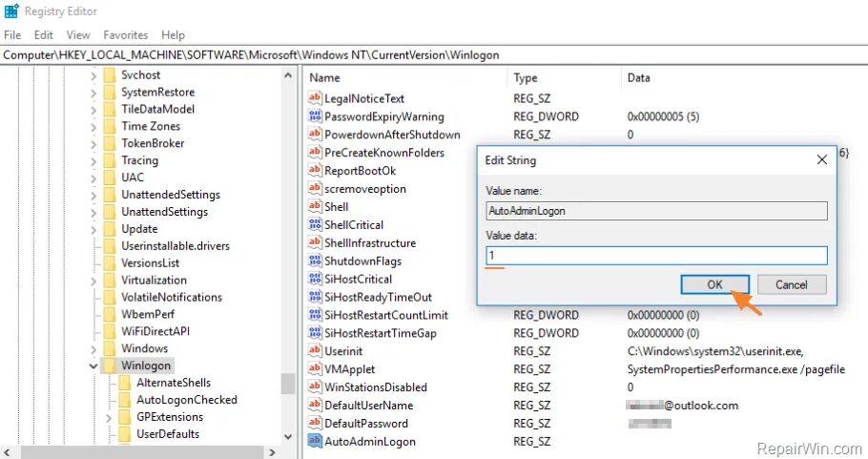Screen dimensions: 868x459
Task: Close the Edit String dialog with X
Action: tap(822, 160)
